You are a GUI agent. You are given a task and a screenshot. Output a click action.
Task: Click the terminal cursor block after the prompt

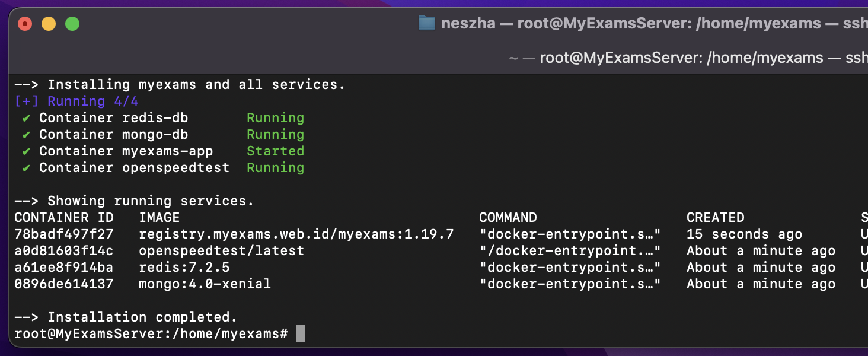301,333
